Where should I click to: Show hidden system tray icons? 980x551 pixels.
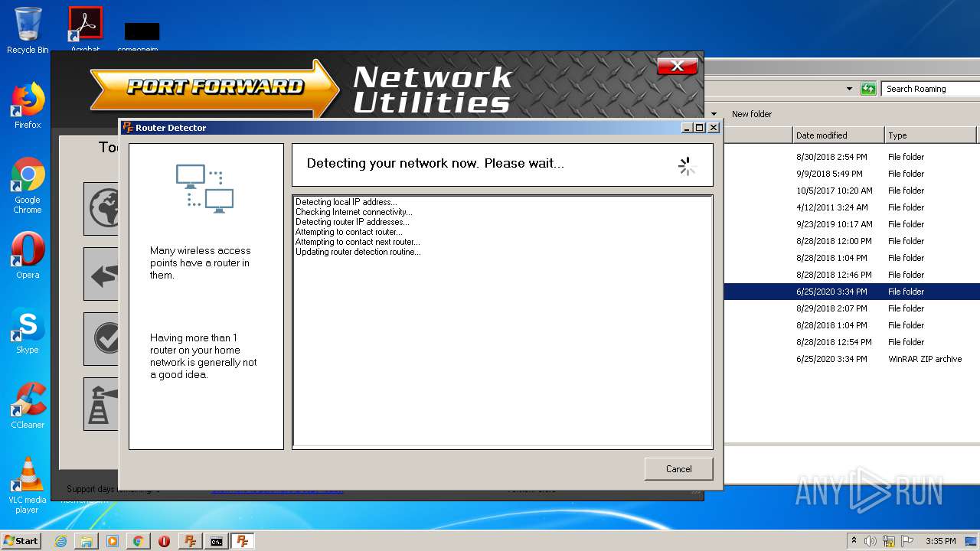(x=854, y=540)
